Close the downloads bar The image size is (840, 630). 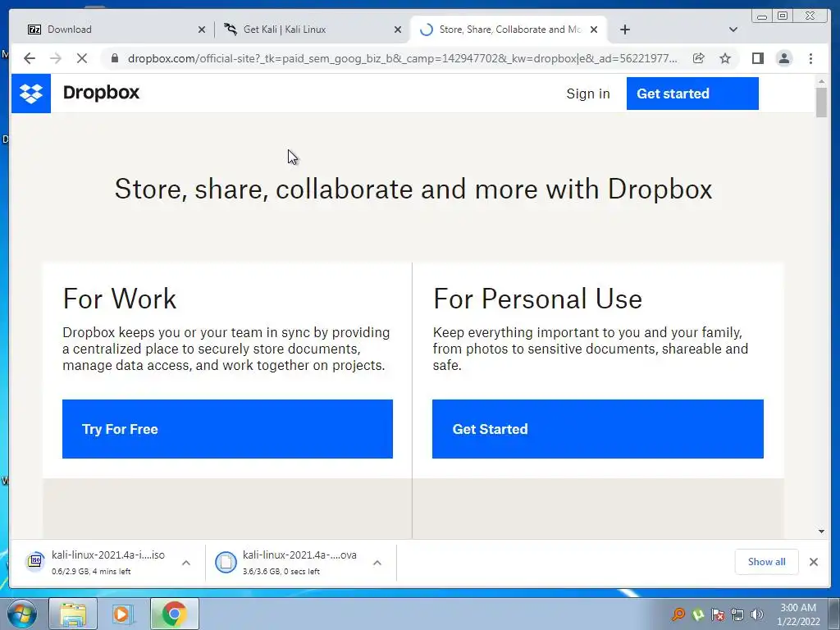tap(813, 562)
